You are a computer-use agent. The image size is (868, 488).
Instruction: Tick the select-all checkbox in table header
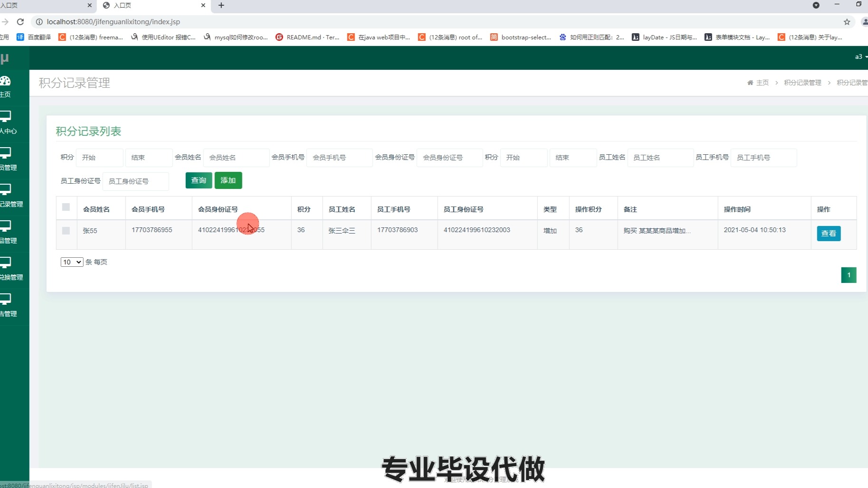click(x=66, y=207)
